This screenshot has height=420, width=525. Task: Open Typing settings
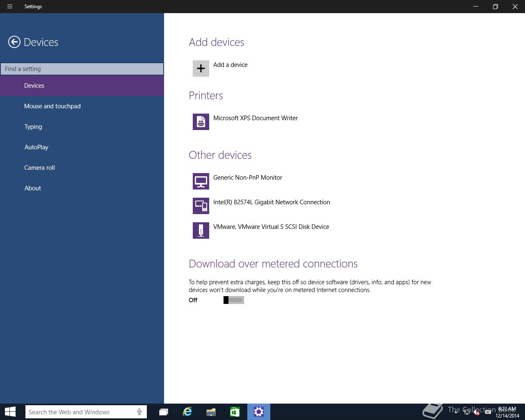pyautogui.click(x=82, y=127)
